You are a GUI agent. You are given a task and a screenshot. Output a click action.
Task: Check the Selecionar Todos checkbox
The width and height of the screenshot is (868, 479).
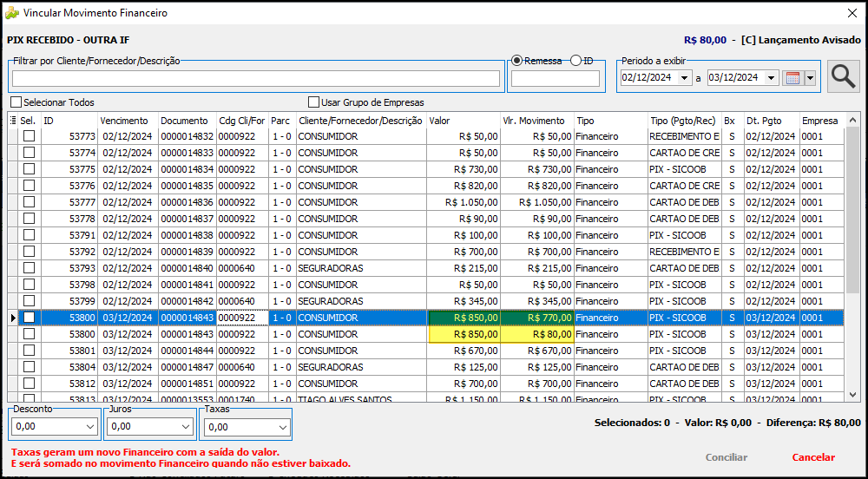pyautogui.click(x=16, y=102)
